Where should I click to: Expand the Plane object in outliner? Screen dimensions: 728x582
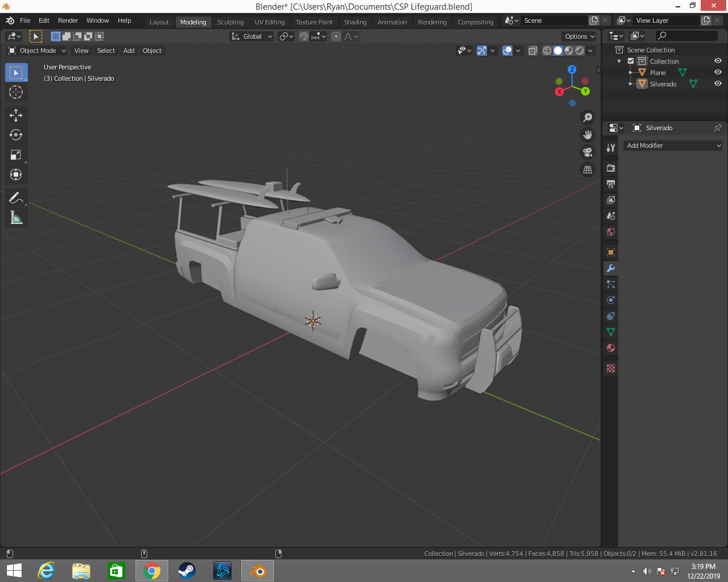pyautogui.click(x=631, y=73)
